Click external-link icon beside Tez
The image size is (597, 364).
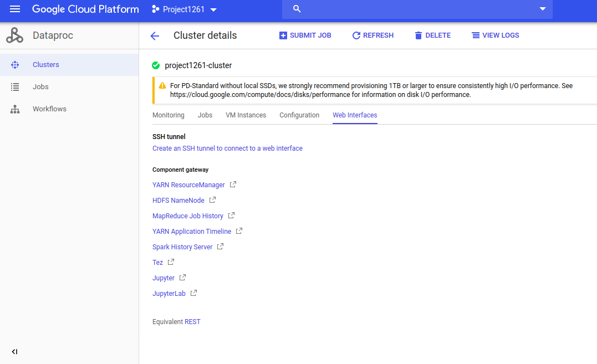point(171,262)
